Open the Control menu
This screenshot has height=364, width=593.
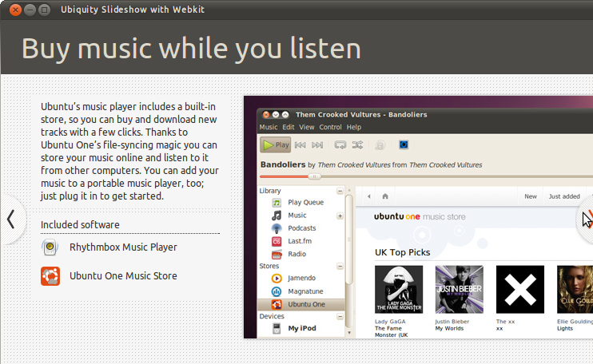click(330, 127)
